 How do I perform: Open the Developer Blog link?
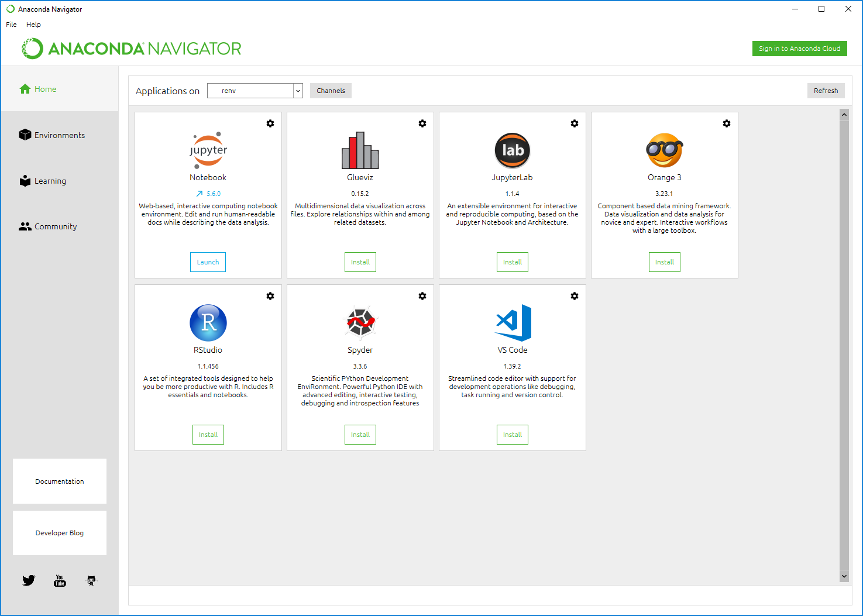pyautogui.click(x=60, y=533)
